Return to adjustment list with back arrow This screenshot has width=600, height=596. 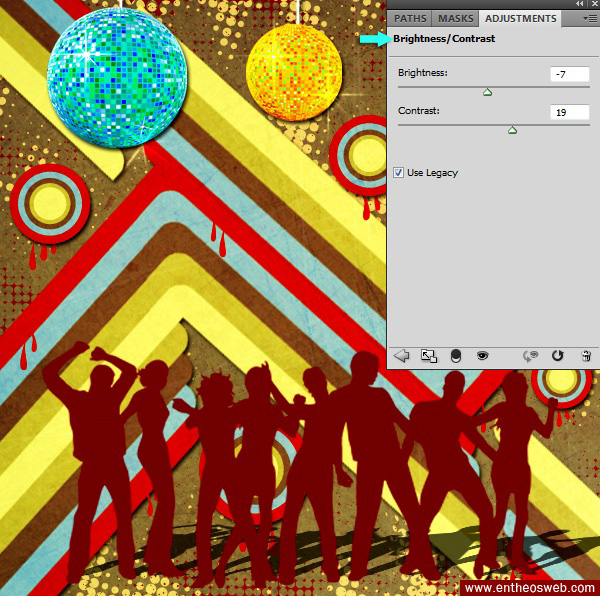[401, 356]
